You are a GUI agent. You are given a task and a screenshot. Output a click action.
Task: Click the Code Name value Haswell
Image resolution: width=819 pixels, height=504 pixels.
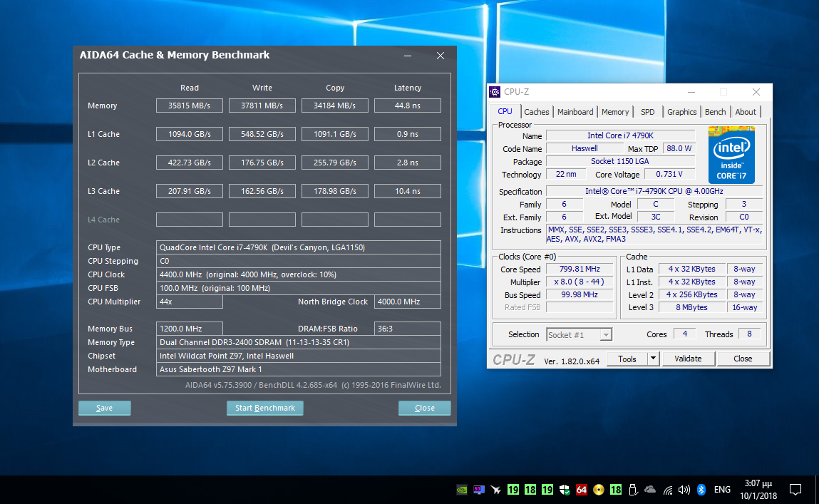click(584, 148)
